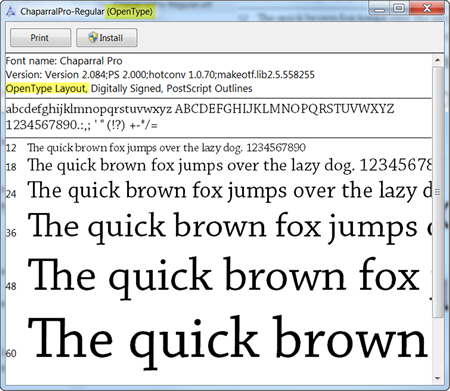The height and width of the screenshot is (391, 450).
Task: Click the scrollbar down arrow
Action: pyautogui.click(x=438, y=379)
